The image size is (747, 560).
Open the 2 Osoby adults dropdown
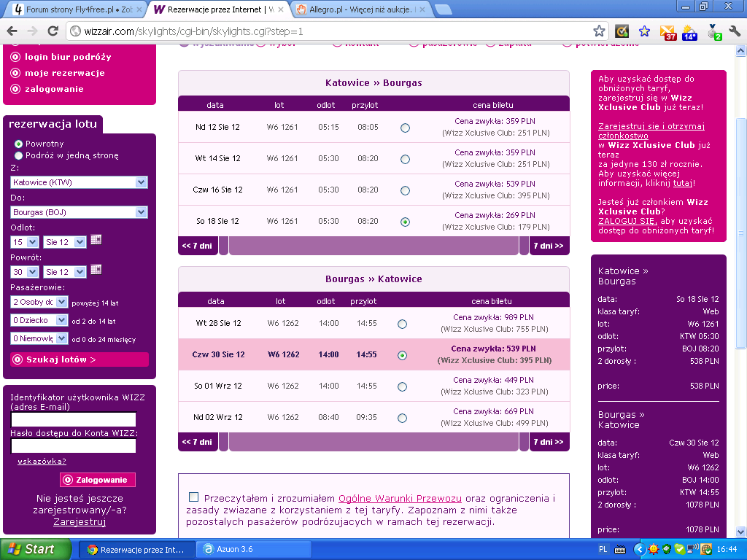[x=39, y=302]
